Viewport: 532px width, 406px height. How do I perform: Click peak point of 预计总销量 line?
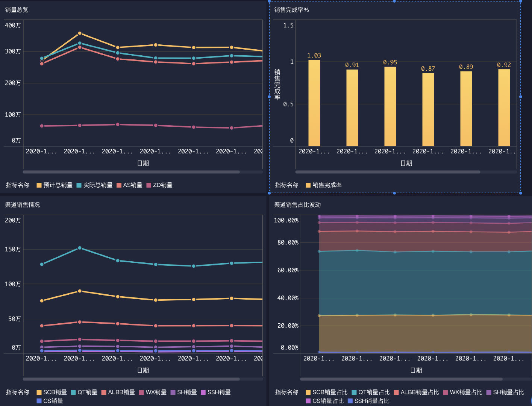80,33
